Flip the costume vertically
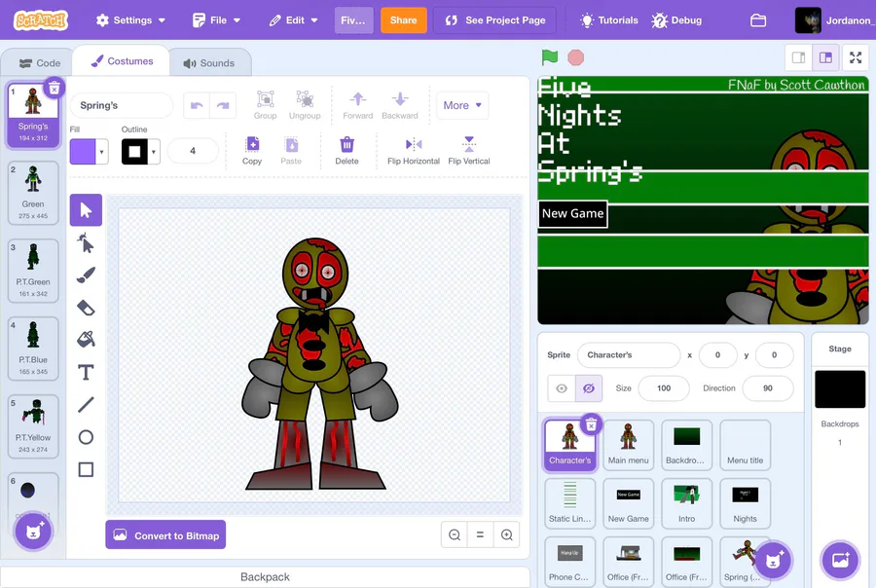This screenshot has width=876, height=588. pos(469,150)
